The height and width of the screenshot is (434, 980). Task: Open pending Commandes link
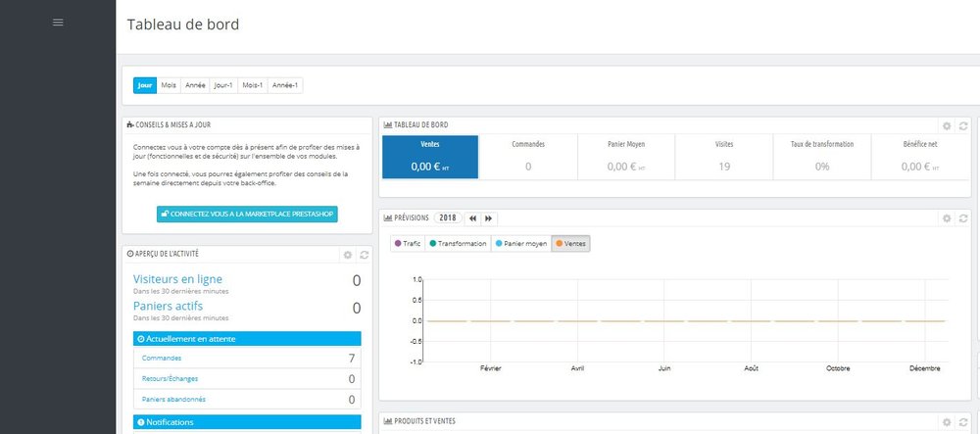pyautogui.click(x=162, y=359)
